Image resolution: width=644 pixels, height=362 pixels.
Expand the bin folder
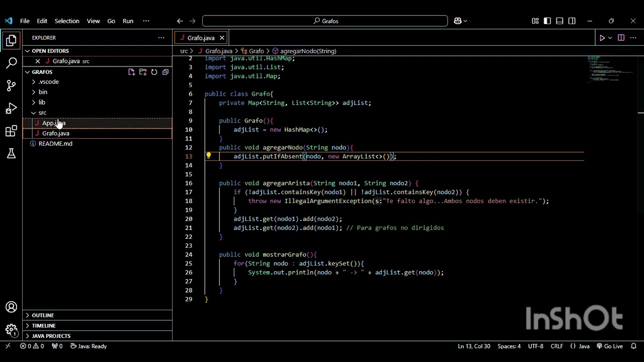97,92
